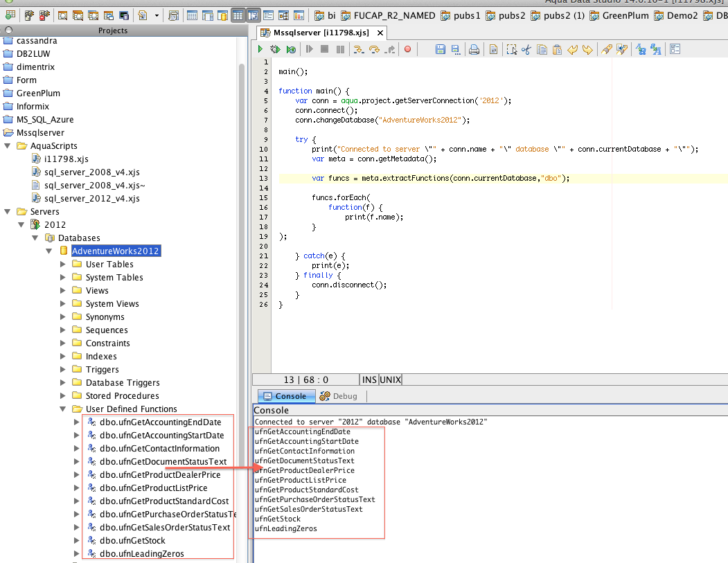Click the Undo arrow icon
728x563 pixels.
pyautogui.click(x=572, y=49)
